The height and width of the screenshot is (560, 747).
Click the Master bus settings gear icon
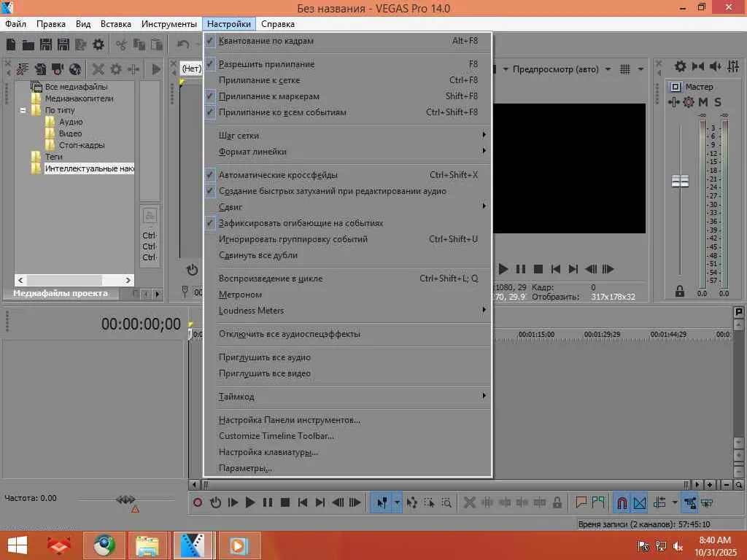pos(681,66)
